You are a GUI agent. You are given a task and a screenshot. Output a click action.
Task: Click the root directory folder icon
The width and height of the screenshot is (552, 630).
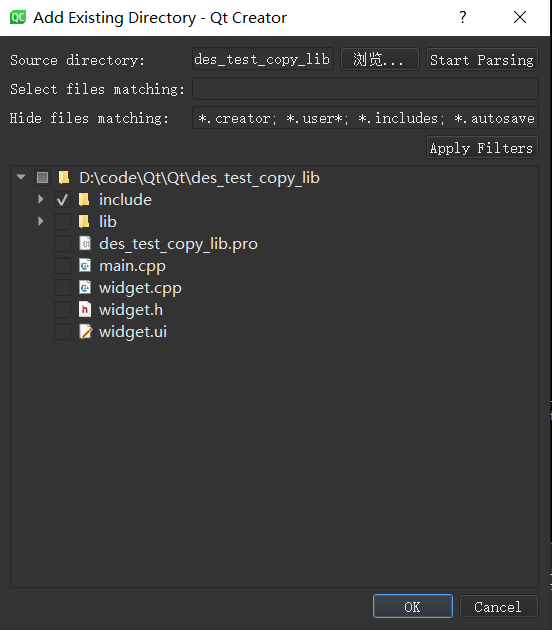[x=64, y=178]
